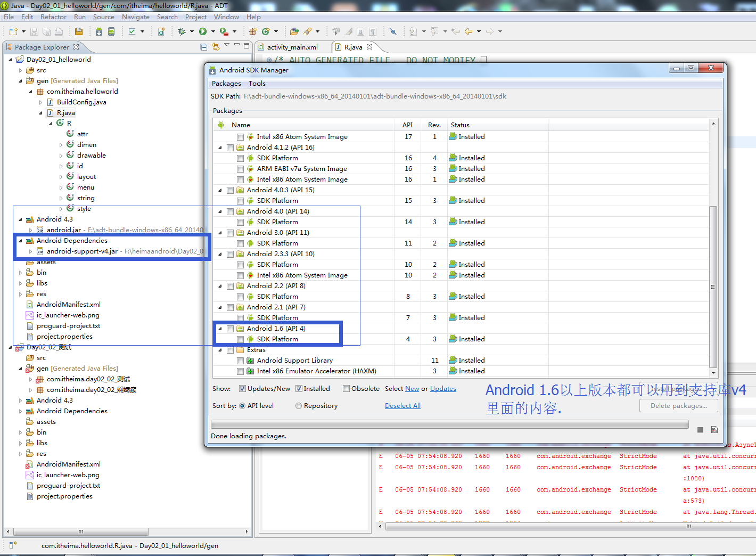Click the Delete packages... button
This screenshot has width=756, height=556.
[679, 406]
